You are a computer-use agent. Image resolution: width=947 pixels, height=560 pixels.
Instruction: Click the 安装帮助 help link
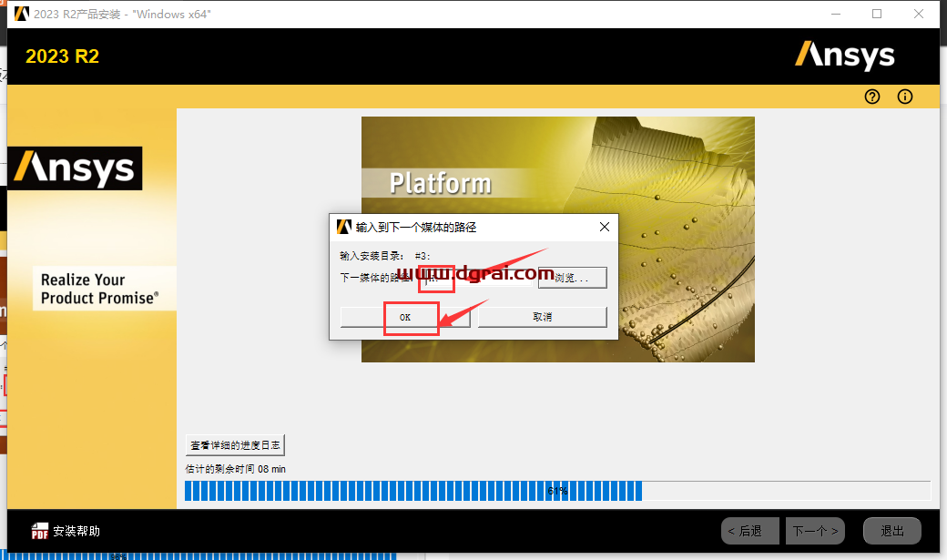(76, 531)
